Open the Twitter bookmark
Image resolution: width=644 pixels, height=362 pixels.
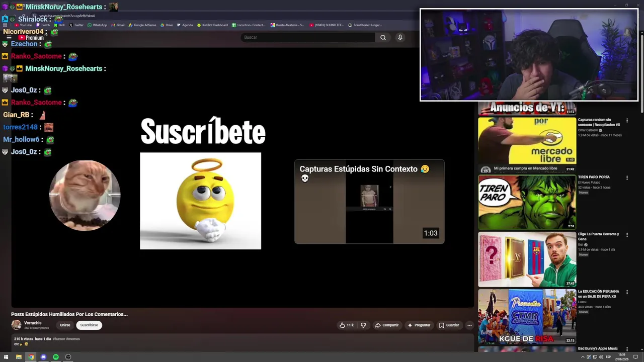click(76, 25)
